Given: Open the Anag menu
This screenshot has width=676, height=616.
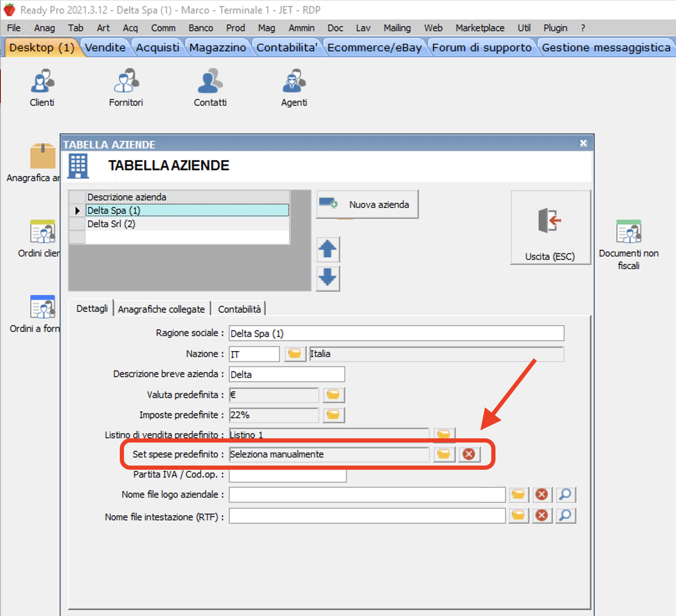Looking at the screenshot, I should point(44,28).
